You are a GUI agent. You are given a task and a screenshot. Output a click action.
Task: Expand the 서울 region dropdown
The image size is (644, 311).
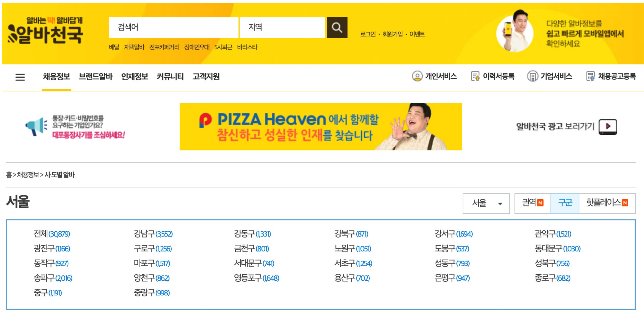pyautogui.click(x=486, y=203)
